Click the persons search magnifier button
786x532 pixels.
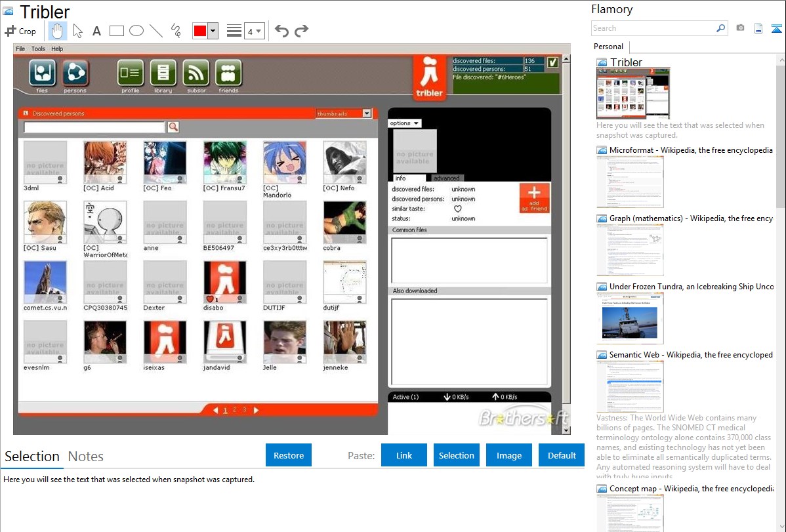173,127
